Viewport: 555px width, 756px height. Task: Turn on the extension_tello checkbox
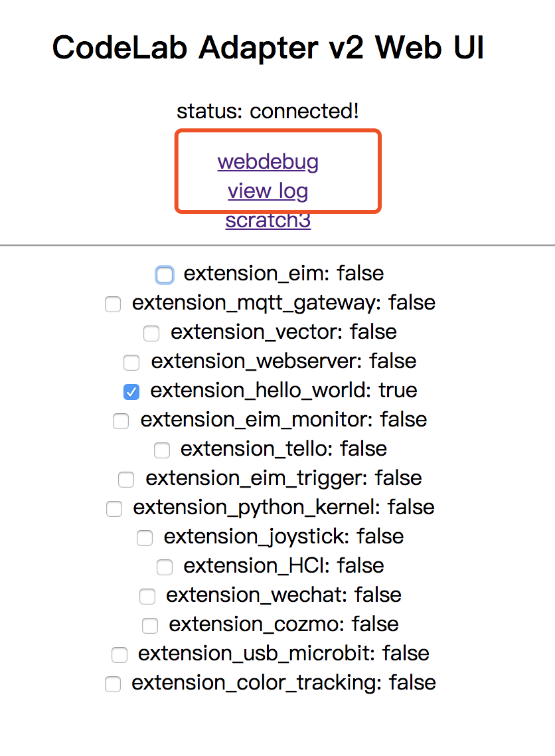(162, 450)
